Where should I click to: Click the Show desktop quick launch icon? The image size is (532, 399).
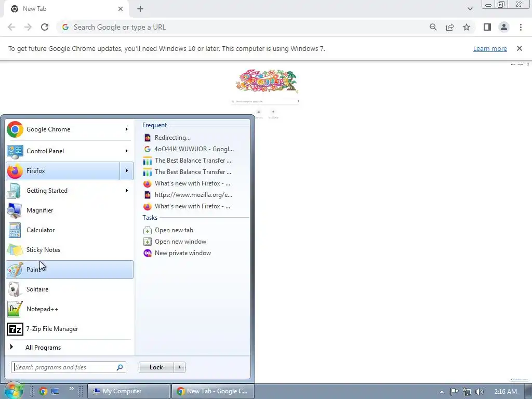point(55,391)
